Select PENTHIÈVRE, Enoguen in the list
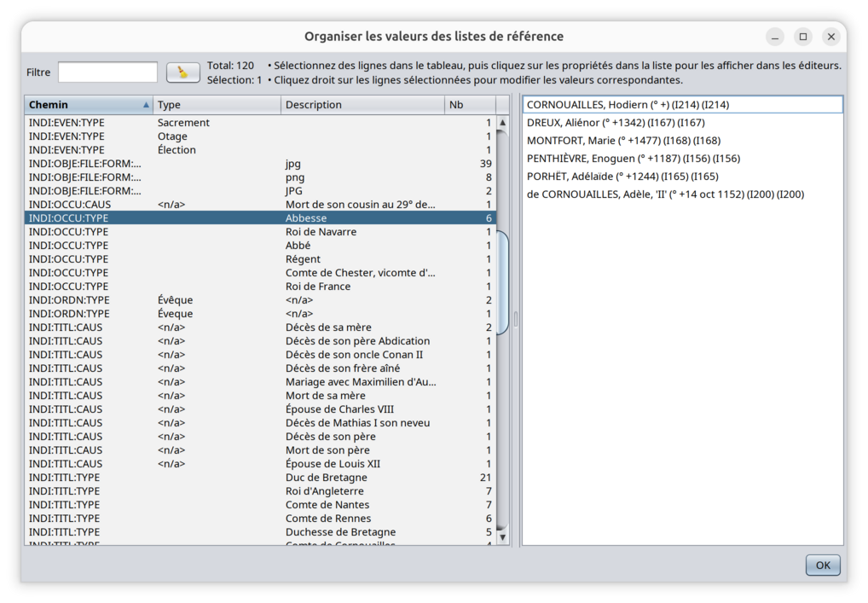The width and height of the screenshot is (868, 603). (683, 159)
